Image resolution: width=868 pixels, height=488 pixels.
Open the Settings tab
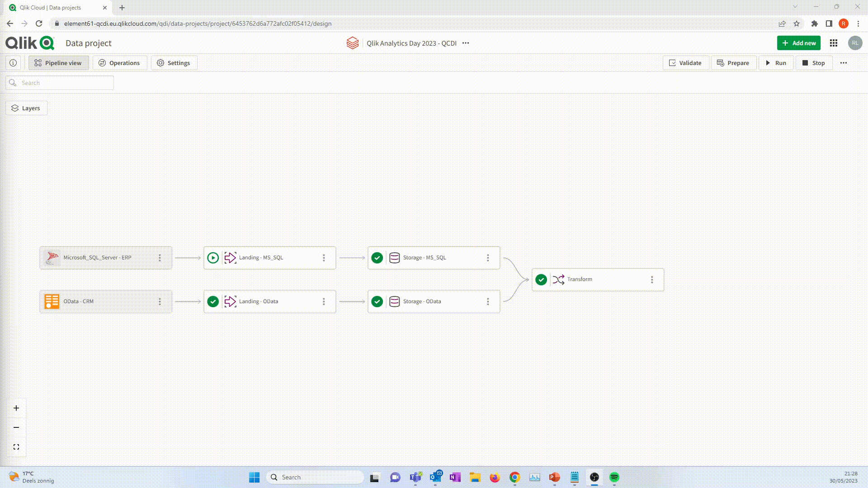pos(174,63)
